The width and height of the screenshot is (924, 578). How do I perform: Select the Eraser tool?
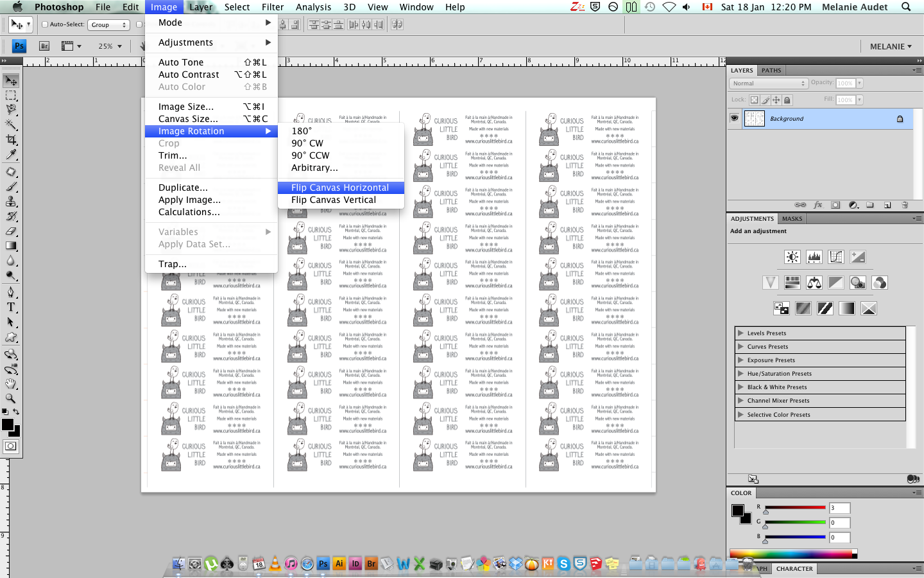11,231
